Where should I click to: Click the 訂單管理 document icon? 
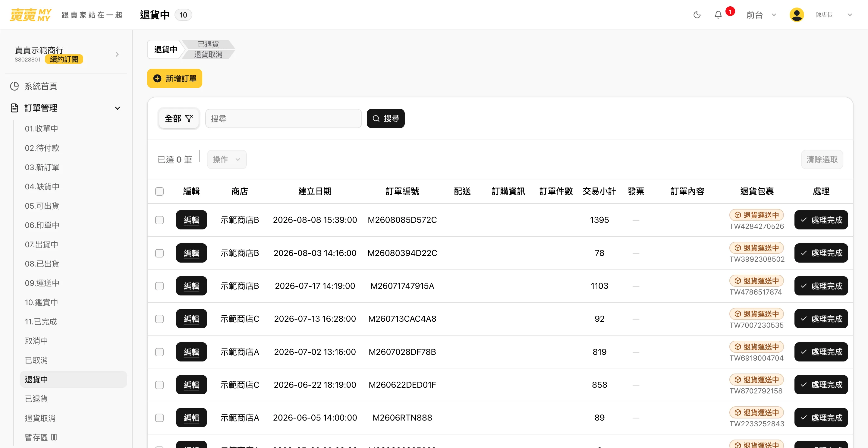click(x=14, y=108)
